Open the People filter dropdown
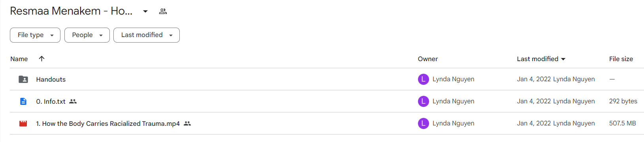The height and width of the screenshot is (142, 644). point(87,35)
